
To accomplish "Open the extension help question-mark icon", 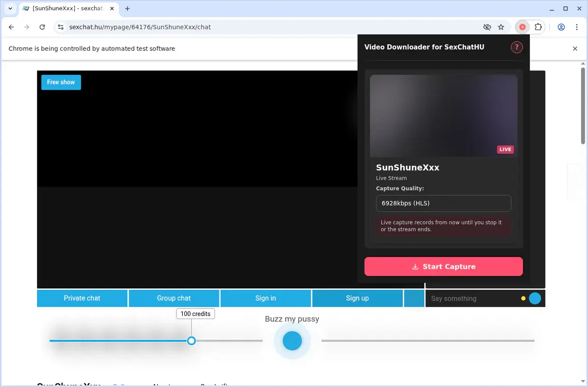I will pyautogui.click(x=516, y=47).
